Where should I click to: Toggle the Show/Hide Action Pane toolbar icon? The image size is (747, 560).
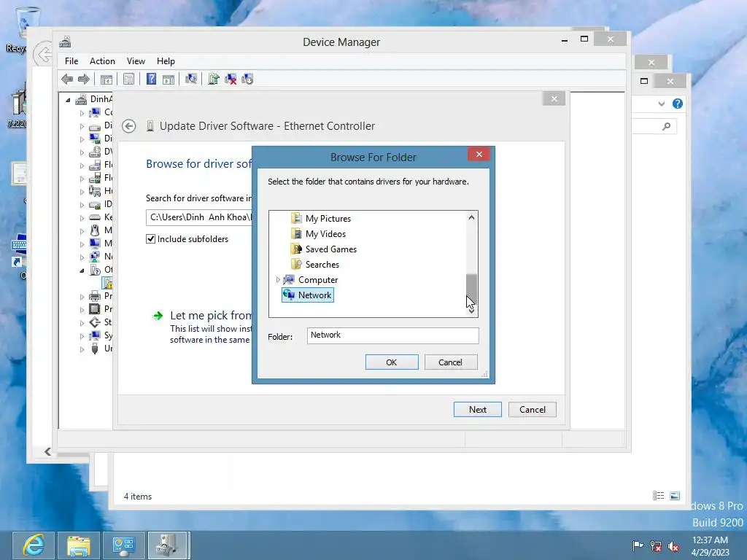tap(169, 79)
